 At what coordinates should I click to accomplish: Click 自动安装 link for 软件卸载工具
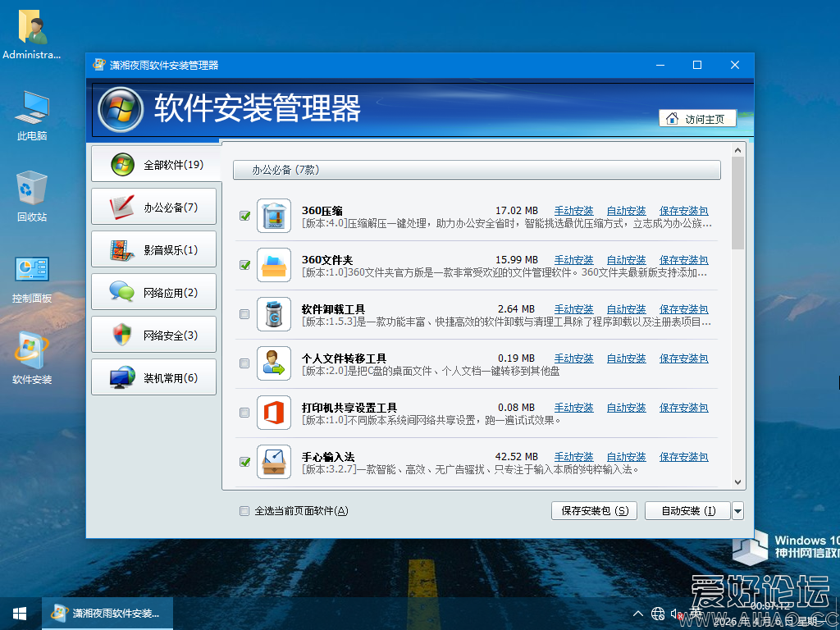coord(626,309)
